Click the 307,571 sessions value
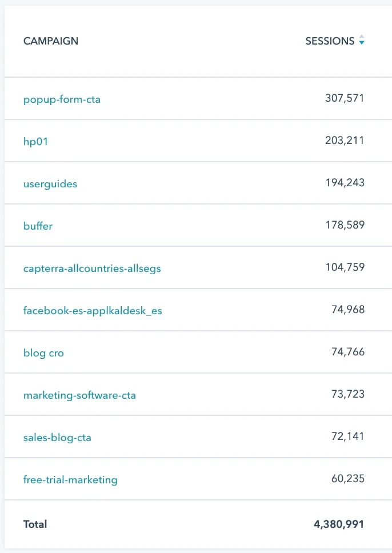 pyautogui.click(x=345, y=98)
